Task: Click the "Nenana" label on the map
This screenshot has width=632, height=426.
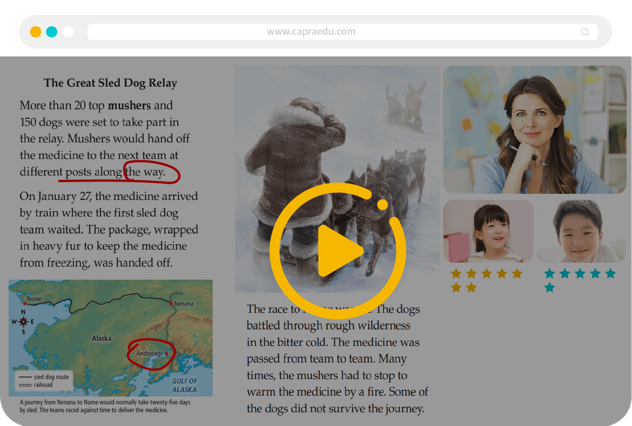Action: (x=184, y=303)
